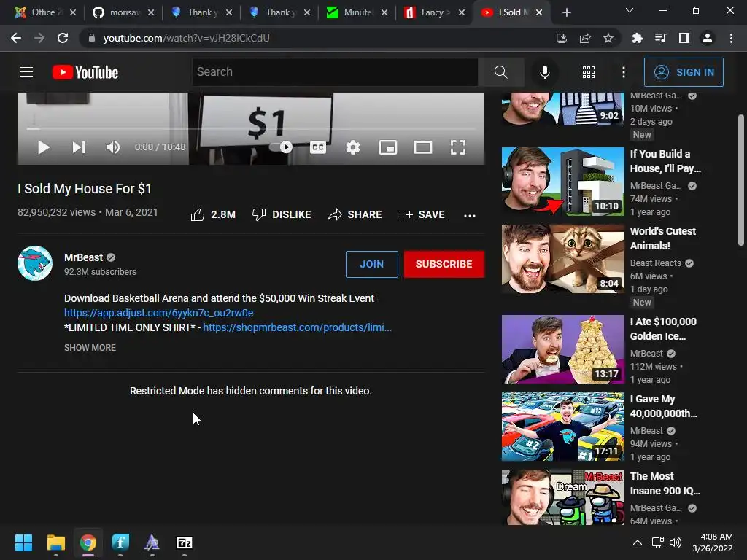Open more actions ellipsis under video
Viewport: 747px width, 560px height.
coord(470,215)
